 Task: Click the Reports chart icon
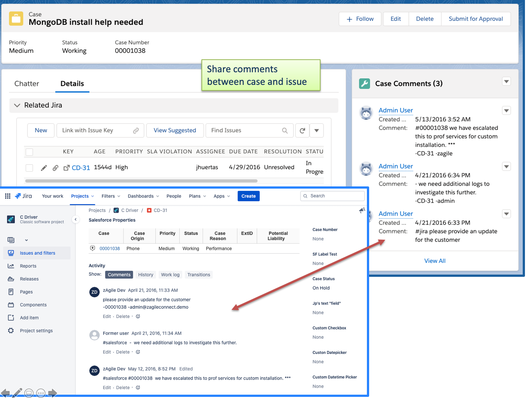tap(11, 266)
